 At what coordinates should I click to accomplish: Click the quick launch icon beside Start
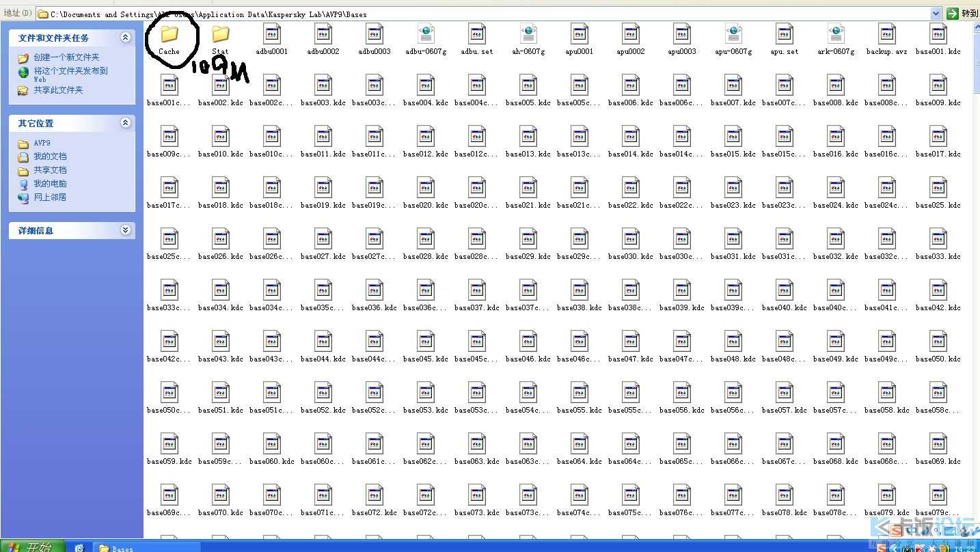79,548
